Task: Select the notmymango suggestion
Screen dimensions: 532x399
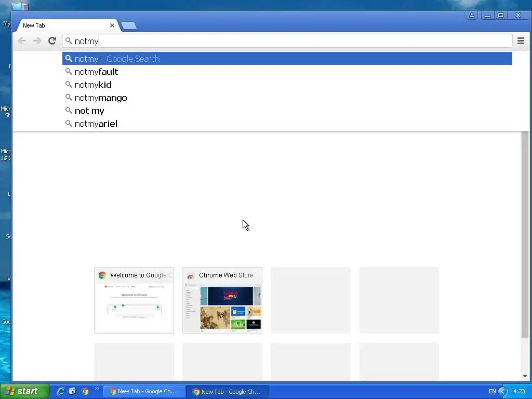Action: click(287, 98)
